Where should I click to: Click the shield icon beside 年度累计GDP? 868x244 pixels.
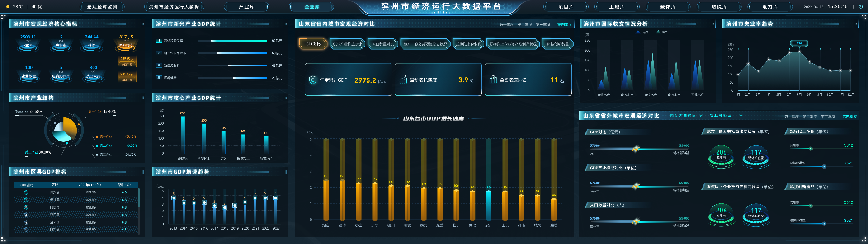click(x=312, y=80)
